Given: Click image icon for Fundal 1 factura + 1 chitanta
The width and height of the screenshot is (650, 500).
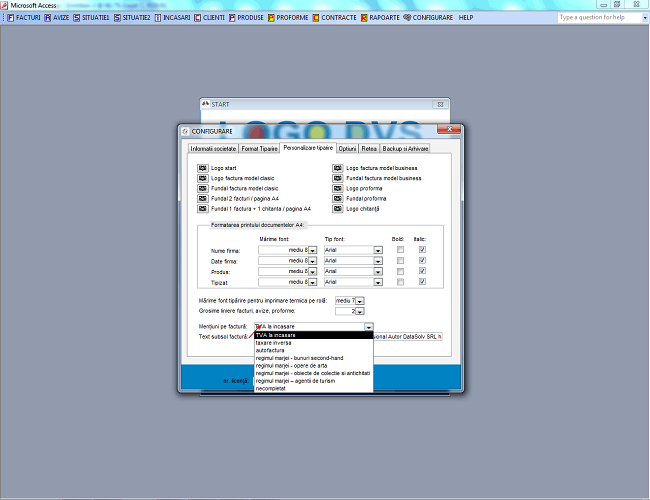Looking at the screenshot, I should coord(203,209).
